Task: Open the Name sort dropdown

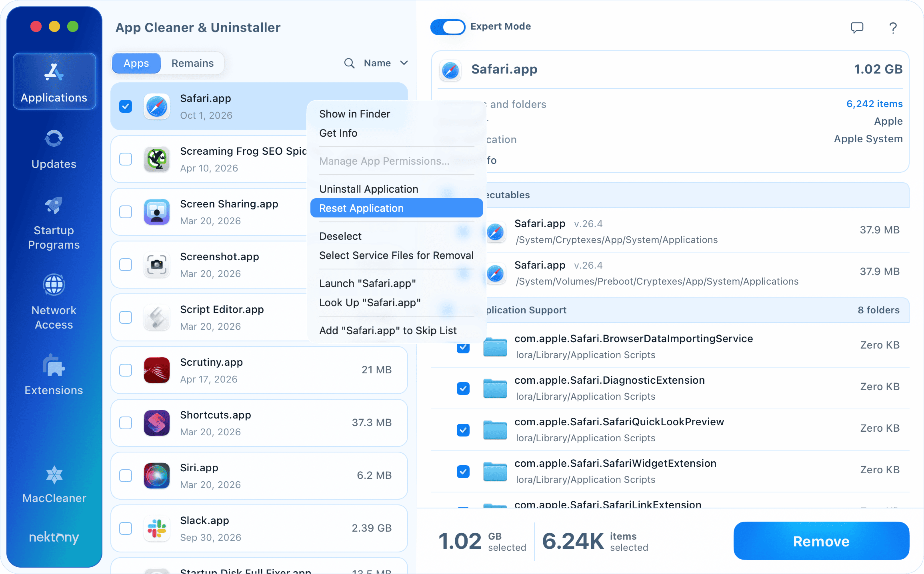Action: click(386, 63)
